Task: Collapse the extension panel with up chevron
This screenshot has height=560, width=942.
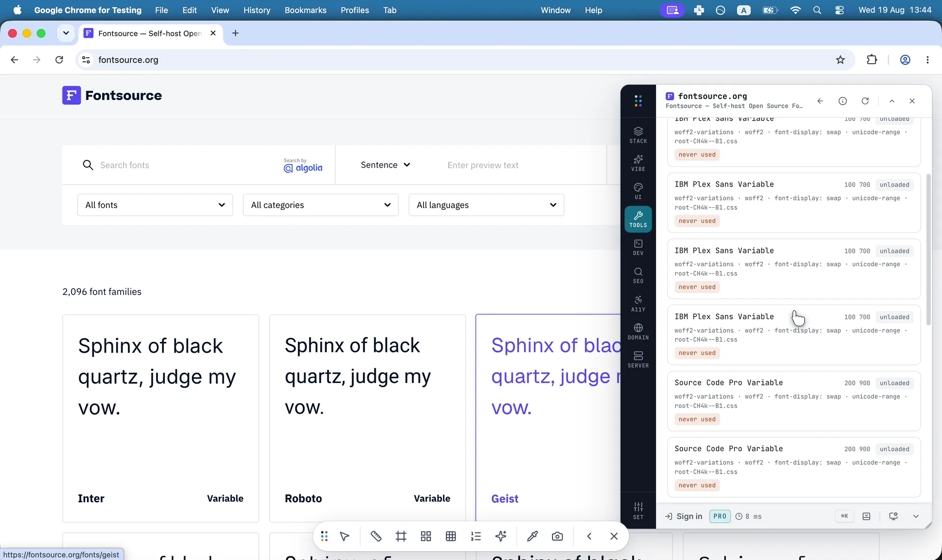Action: tap(892, 101)
